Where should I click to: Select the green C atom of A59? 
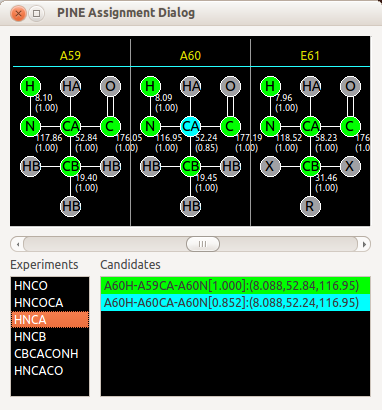pyautogui.click(x=110, y=126)
